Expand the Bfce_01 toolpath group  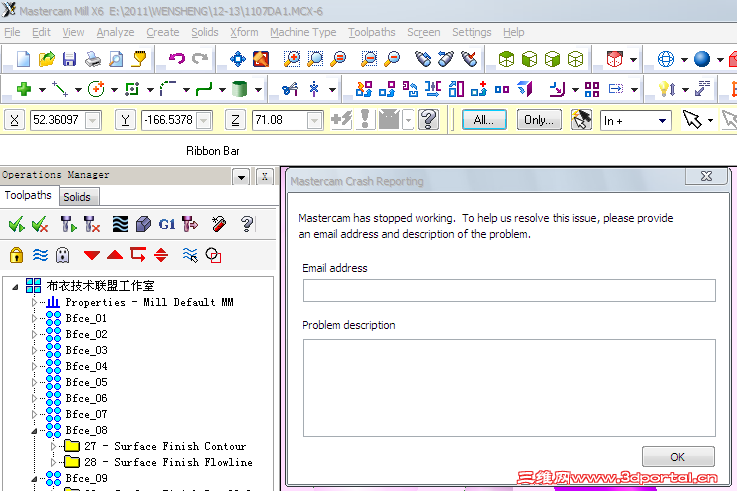click(x=34, y=318)
